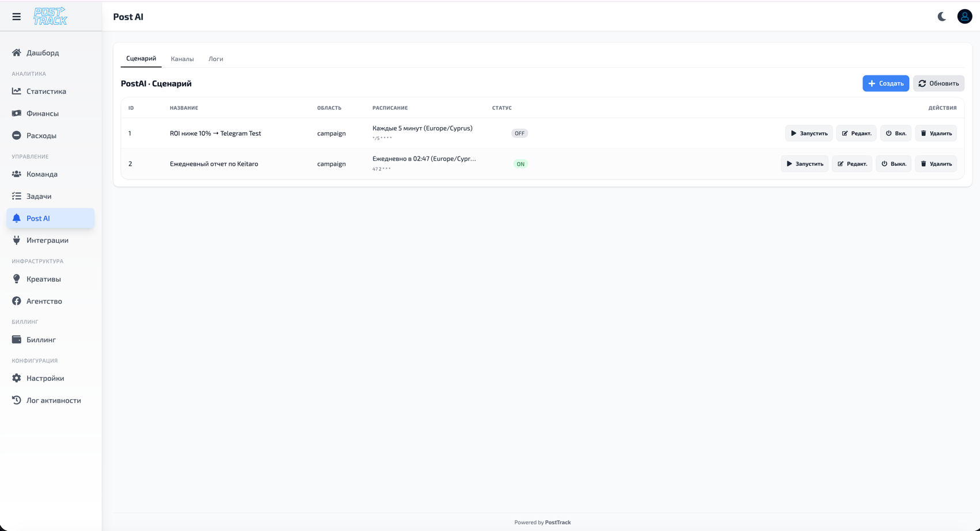This screenshot has width=980, height=531.
Task: Open Интеграции from the sidebar
Action: tap(47, 240)
